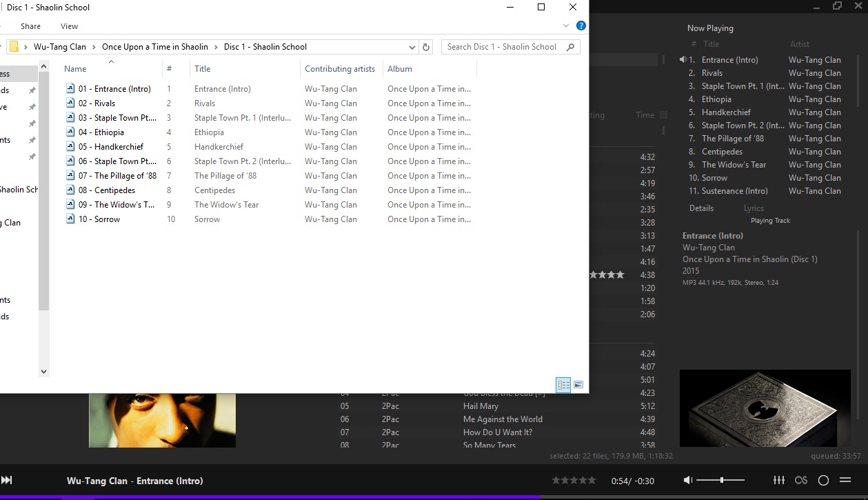The width and height of the screenshot is (868, 500).
Task: Adjust the volume slider in player bar
Action: pyautogui.click(x=720, y=480)
